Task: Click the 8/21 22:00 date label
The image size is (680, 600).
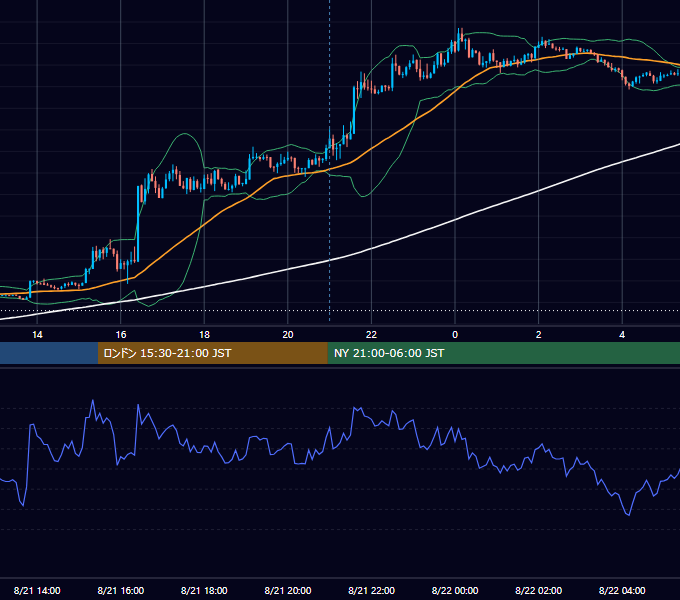Action: tap(371, 590)
